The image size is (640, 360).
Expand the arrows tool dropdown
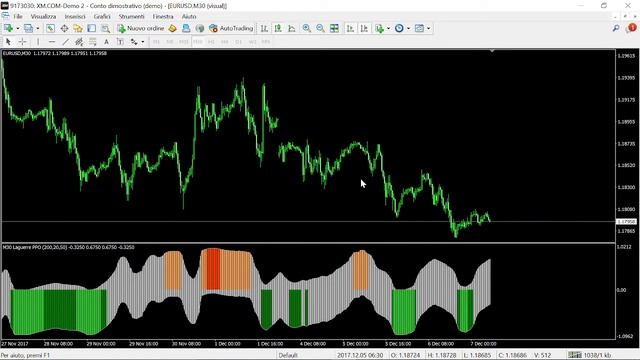click(142, 42)
